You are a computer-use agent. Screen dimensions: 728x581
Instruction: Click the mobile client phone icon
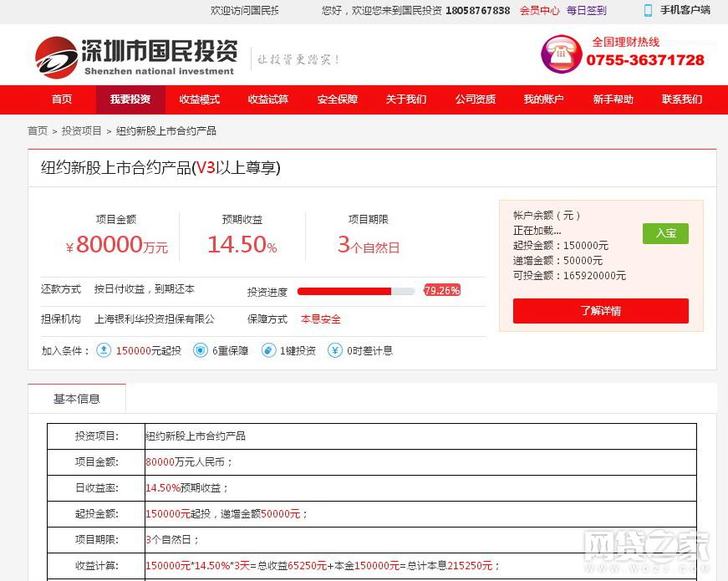[x=648, y=10]
